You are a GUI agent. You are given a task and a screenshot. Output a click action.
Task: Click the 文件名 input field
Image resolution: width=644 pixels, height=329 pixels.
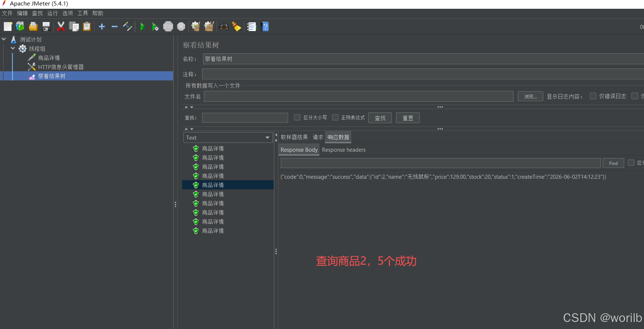(x=359, y=97)
